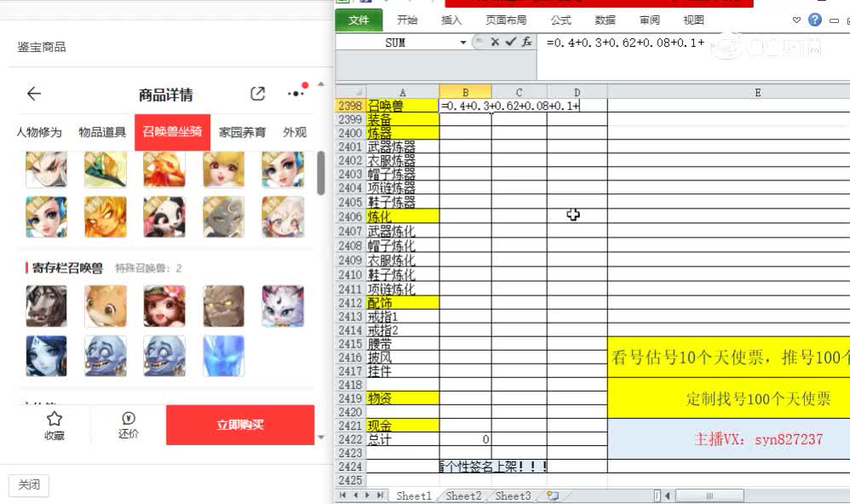Viewport: 850px width, 504px height.
Task: Switch to Sheet1 worksheet tab
Action: (x=414, y=495)
